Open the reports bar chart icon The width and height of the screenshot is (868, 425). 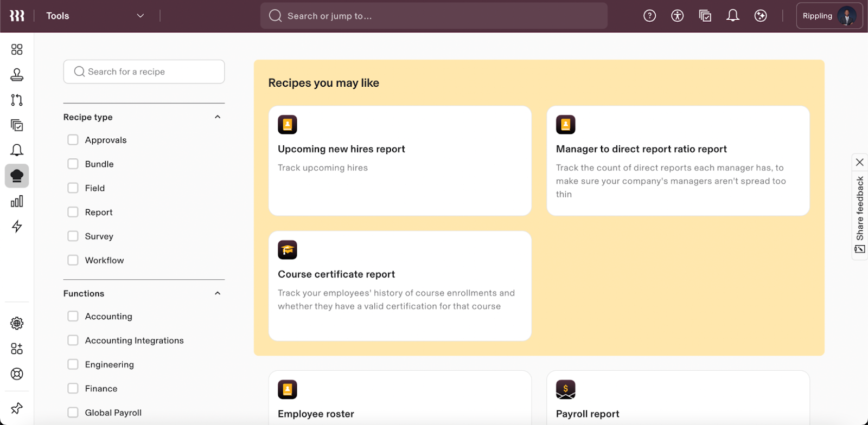coord(17,201)
